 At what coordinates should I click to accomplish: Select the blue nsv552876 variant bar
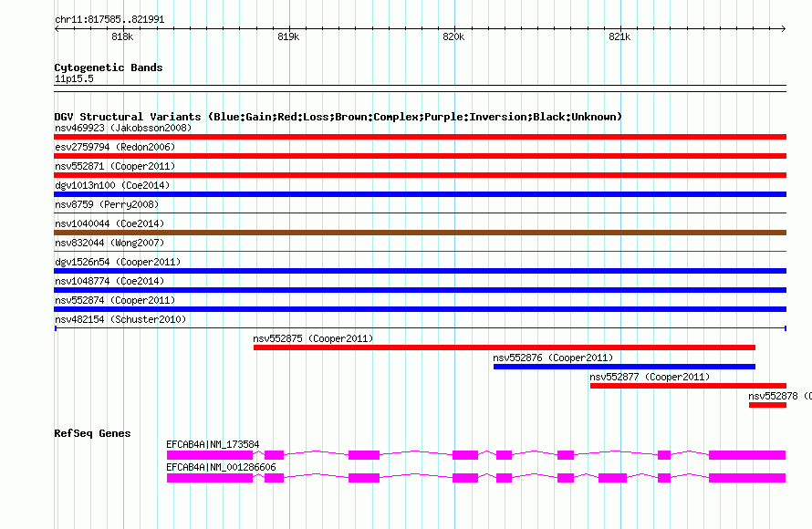point(625,367)
